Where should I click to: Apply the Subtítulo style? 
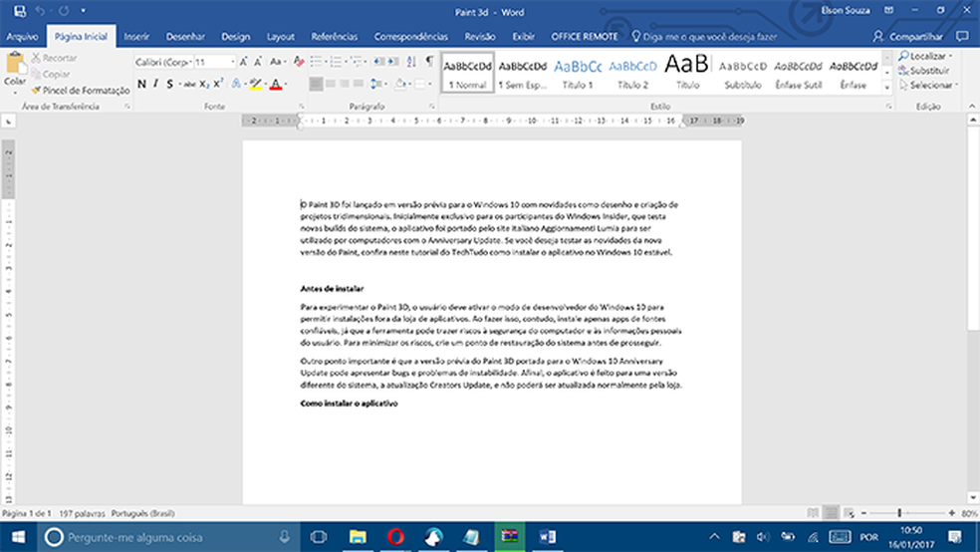[743, 73]
